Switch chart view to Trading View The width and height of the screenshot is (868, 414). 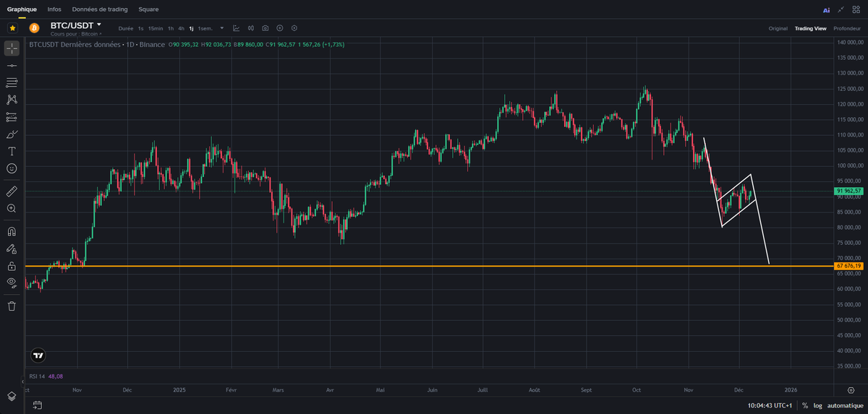tap(810, 28)
